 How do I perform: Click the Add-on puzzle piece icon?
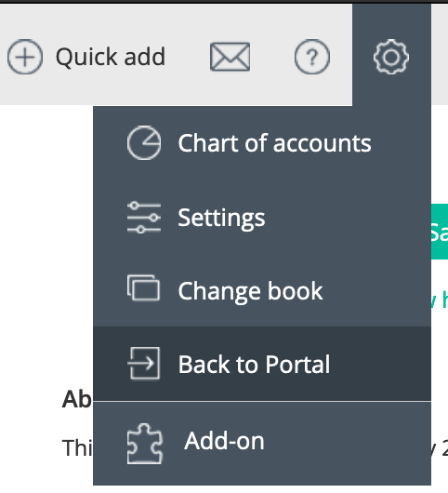coord(144,444)
